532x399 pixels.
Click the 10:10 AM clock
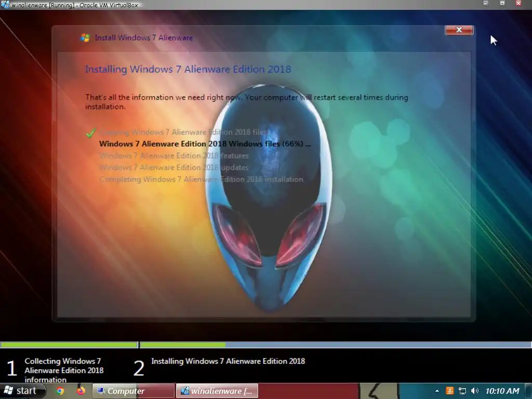coord(502,391)
